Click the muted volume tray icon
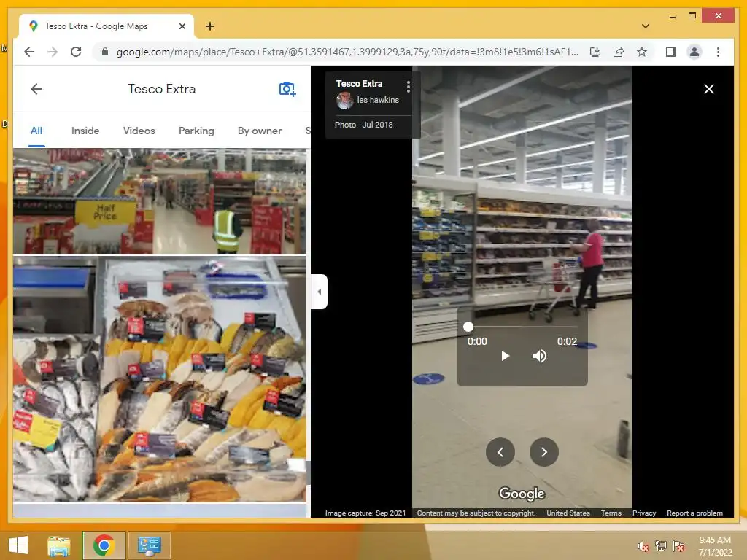 tap(643, 546)
